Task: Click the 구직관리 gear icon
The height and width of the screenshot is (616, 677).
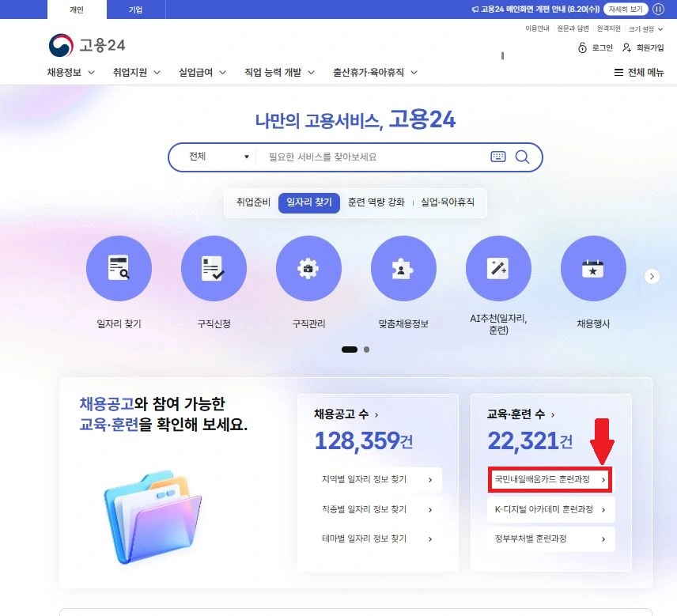Action: (x=308, y=268)
